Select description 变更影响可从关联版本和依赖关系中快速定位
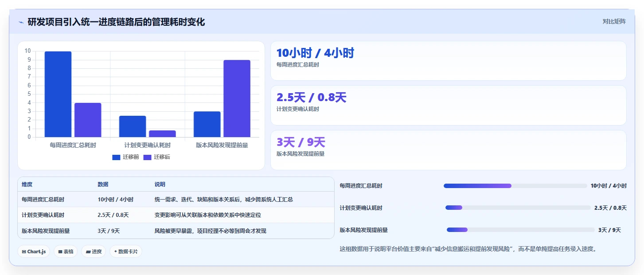This screenshot has width=644, height=275. point(208,215)
